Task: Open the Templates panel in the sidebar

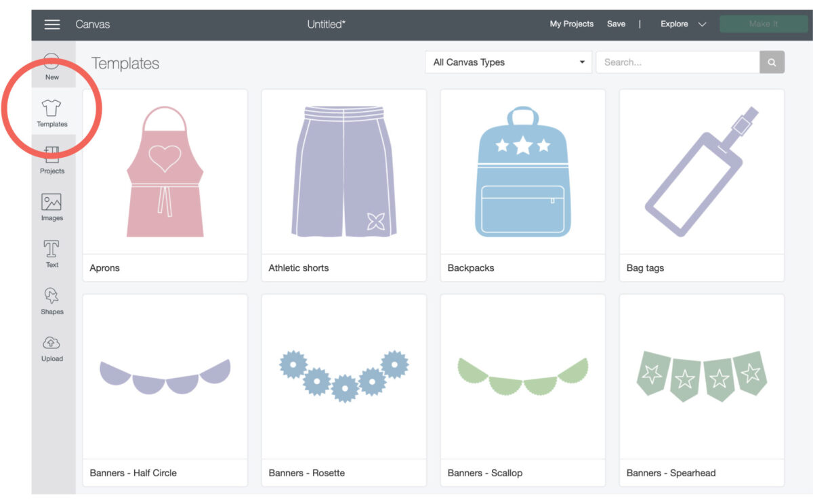Action: point(52,113)
